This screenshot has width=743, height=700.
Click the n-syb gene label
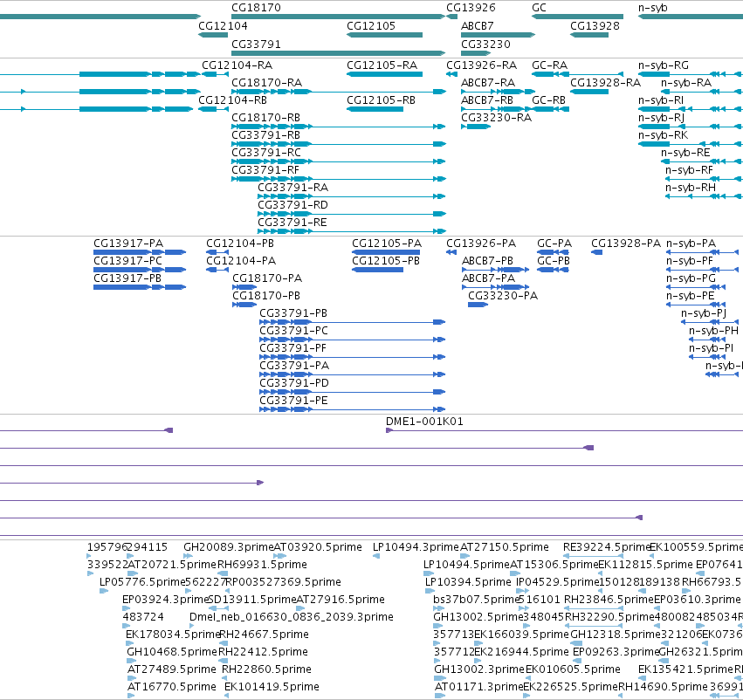click(652, 8)
